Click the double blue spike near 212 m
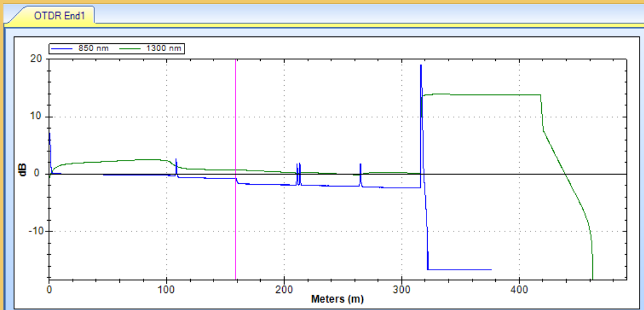644x310 pixels. (298, 170)
